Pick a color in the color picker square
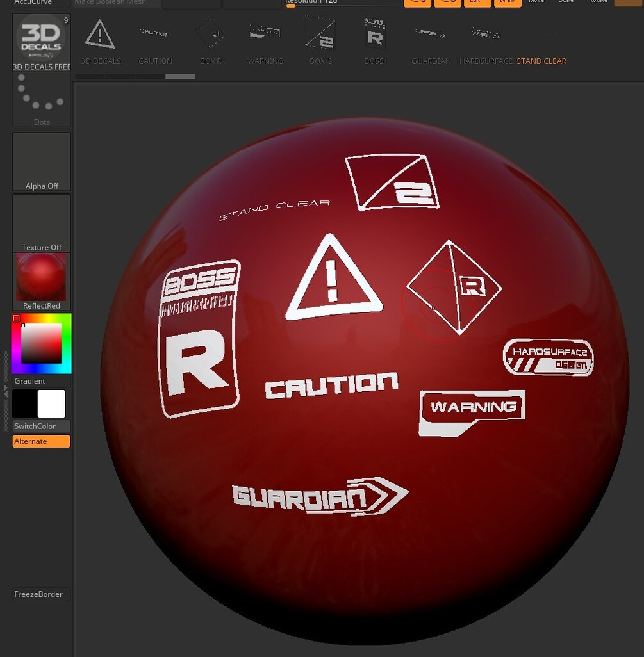Viewport: 644px width, 657px height. (x=42, y=343)
